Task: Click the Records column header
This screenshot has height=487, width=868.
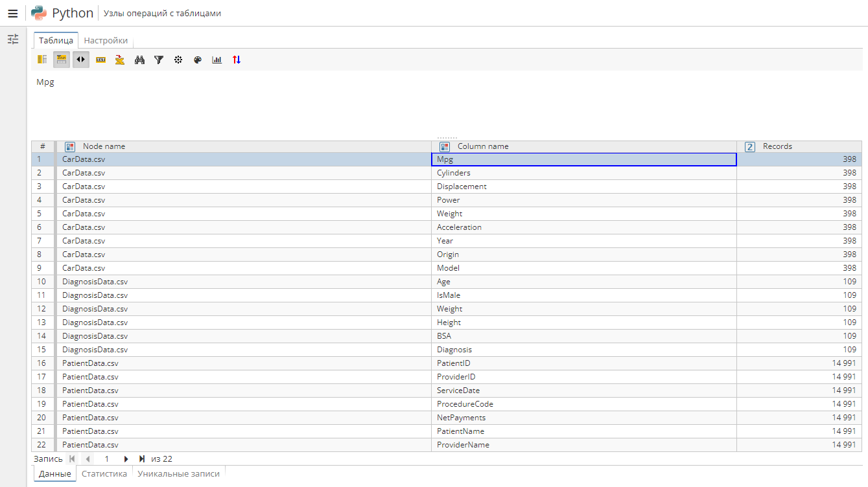Action: coord(778,146)
